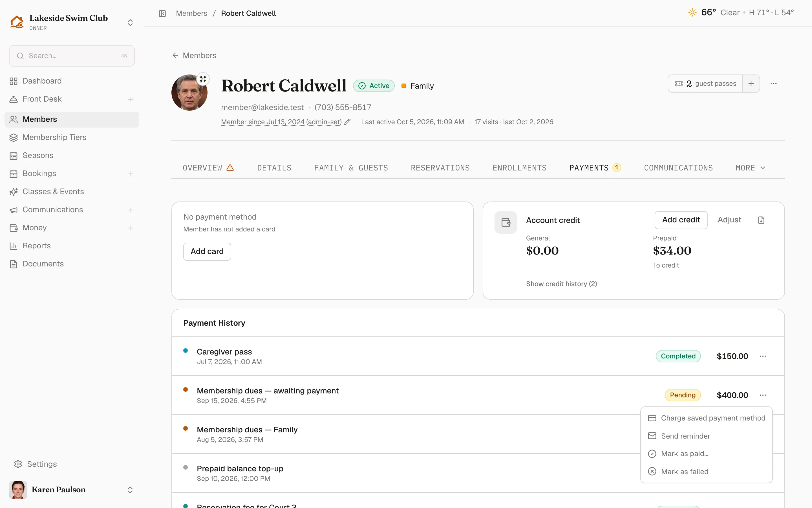Image resolution: width=812 pixels, height=508 pixels.
Task: Choose Mark as paid… option
Action: tap(706, 454)
